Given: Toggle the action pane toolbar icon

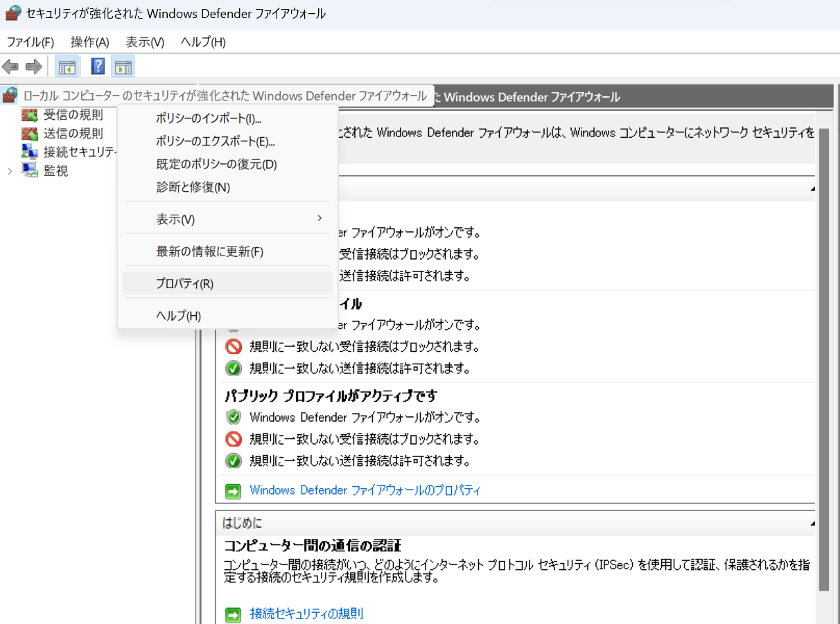Looking at the screenshot, I should point(123,67).
